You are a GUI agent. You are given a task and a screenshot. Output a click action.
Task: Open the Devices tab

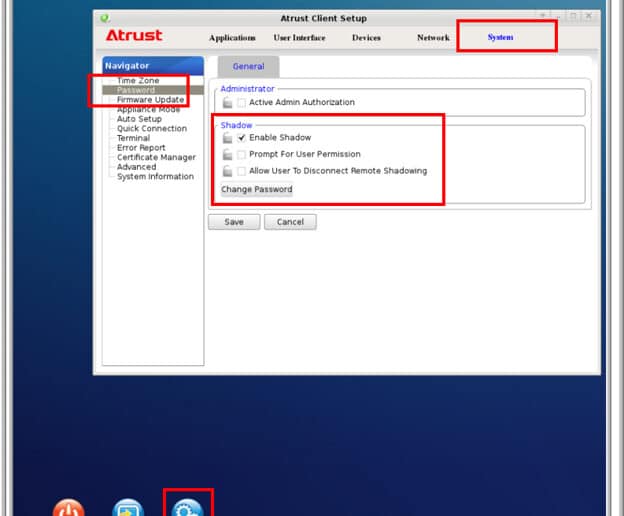[366, 38]
